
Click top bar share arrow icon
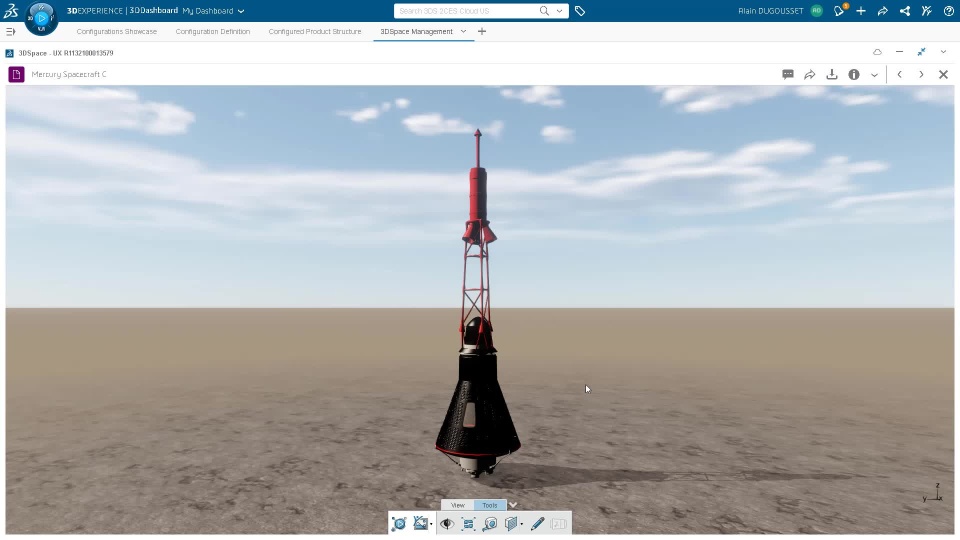coord(882,10)
